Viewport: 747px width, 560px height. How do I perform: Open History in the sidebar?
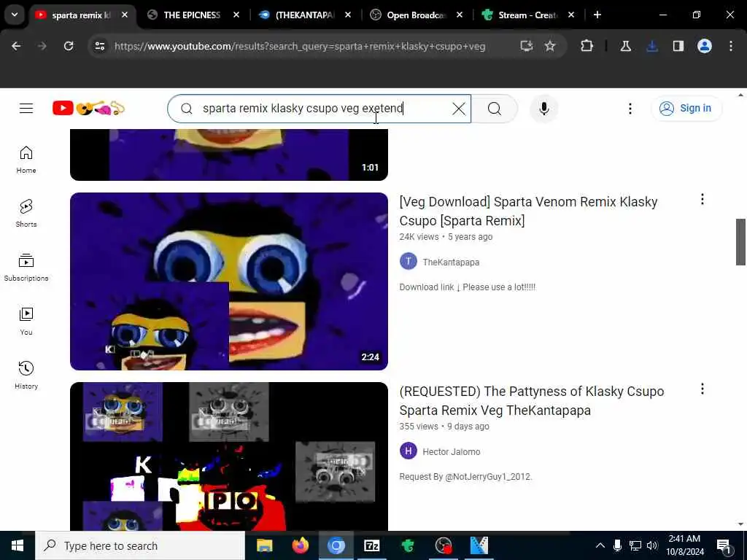(26, 376)
